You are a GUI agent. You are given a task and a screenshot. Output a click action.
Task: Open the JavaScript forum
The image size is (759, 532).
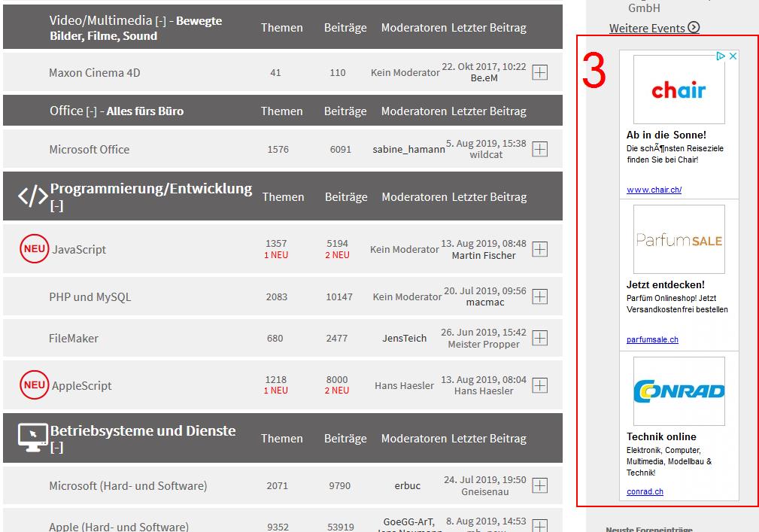tap(79, 249)
